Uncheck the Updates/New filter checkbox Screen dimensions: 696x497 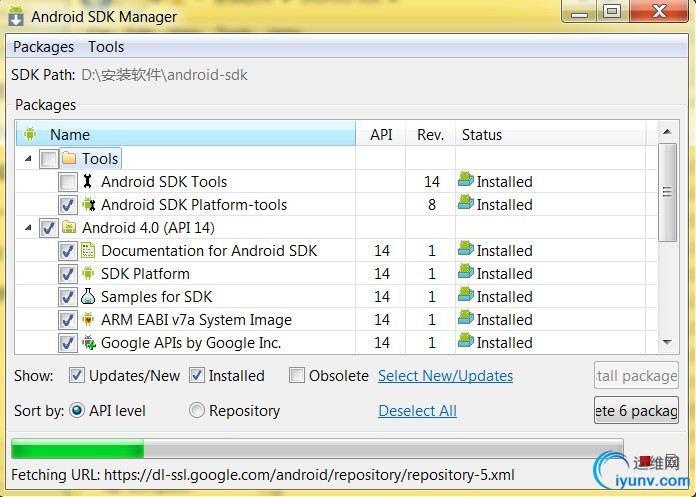pos(77,376)
